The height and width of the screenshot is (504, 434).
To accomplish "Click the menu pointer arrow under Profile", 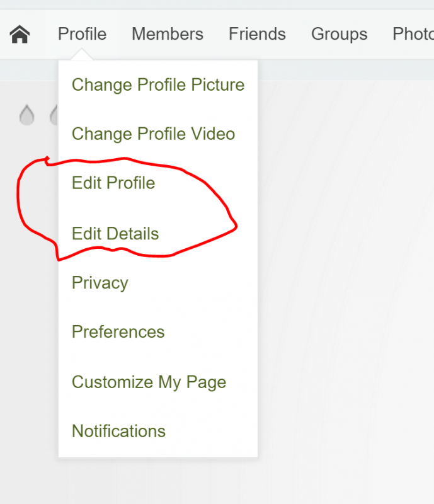I will 82,55.
